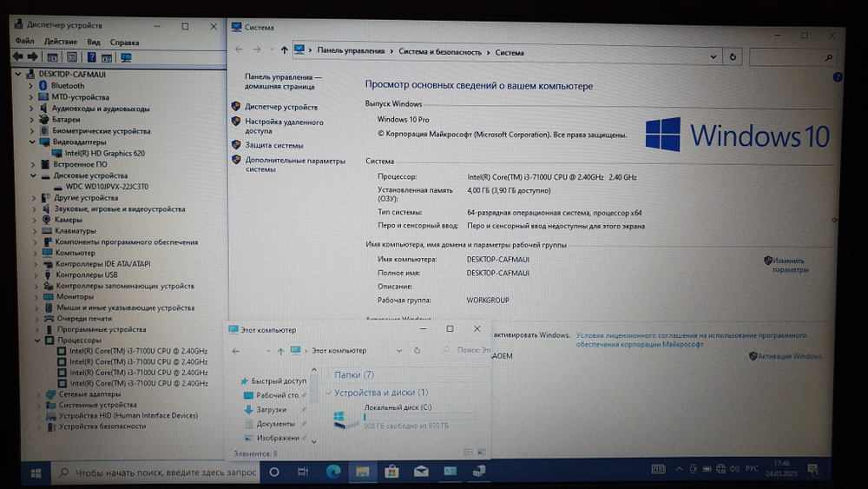Click the blue help icon in System window

[838, 77]
